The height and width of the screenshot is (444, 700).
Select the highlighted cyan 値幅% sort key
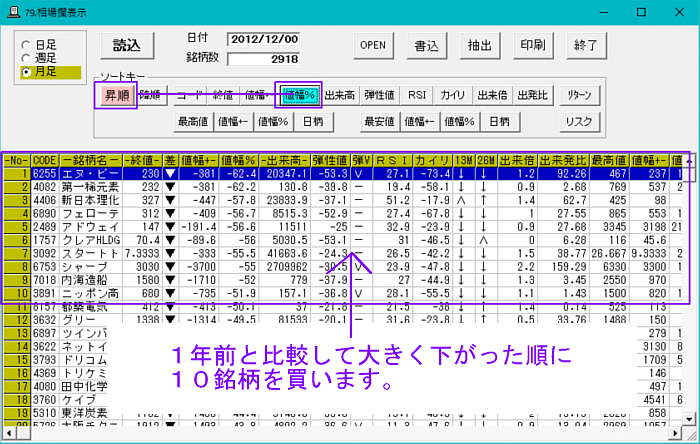[300, 95]
